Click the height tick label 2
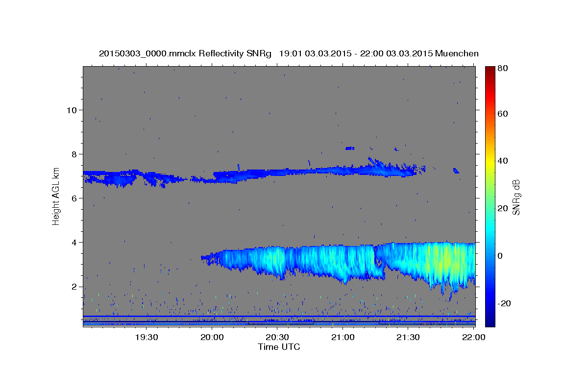This screenshot has width=588, height=392. pos(73,287)
